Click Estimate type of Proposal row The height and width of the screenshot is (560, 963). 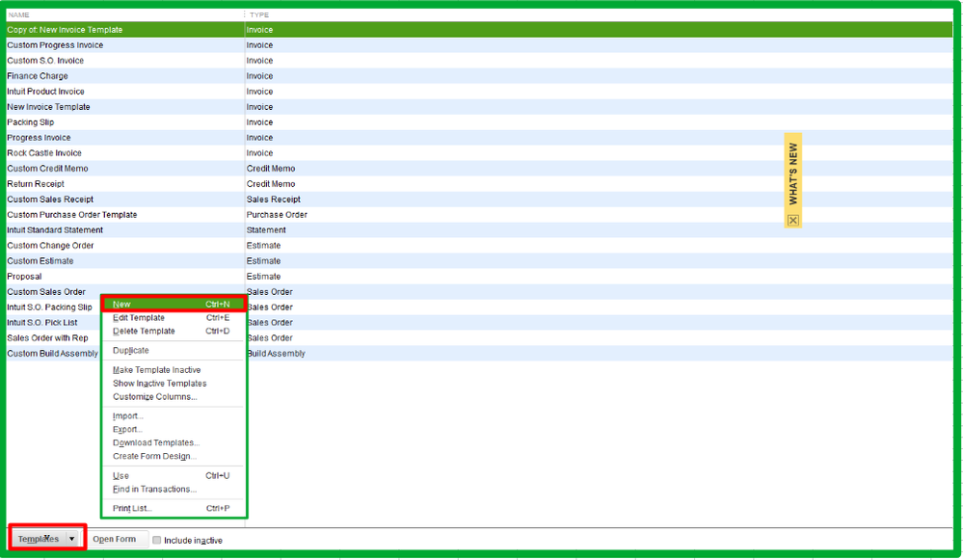coord(263,277)
